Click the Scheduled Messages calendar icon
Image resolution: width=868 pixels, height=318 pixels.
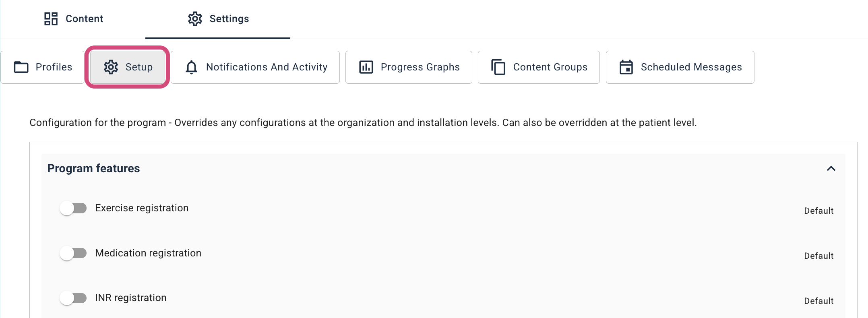[x=626, y=67]
